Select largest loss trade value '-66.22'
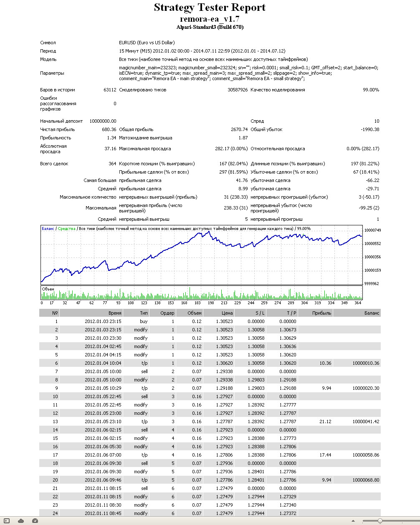The image size is (420, 525). coord(372,180)
